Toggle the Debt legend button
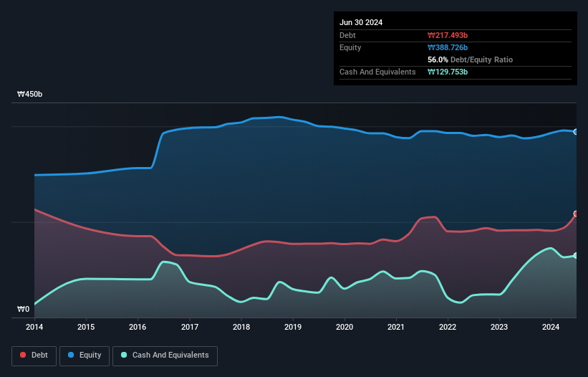588x377 pixels. click(x=34, y=355)
